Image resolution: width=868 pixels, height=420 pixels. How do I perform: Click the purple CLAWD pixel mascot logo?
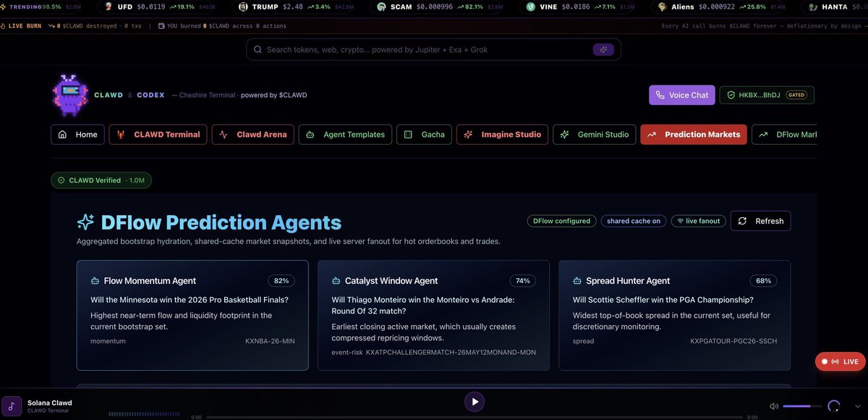pyautogui.click(x=69, y=96)
